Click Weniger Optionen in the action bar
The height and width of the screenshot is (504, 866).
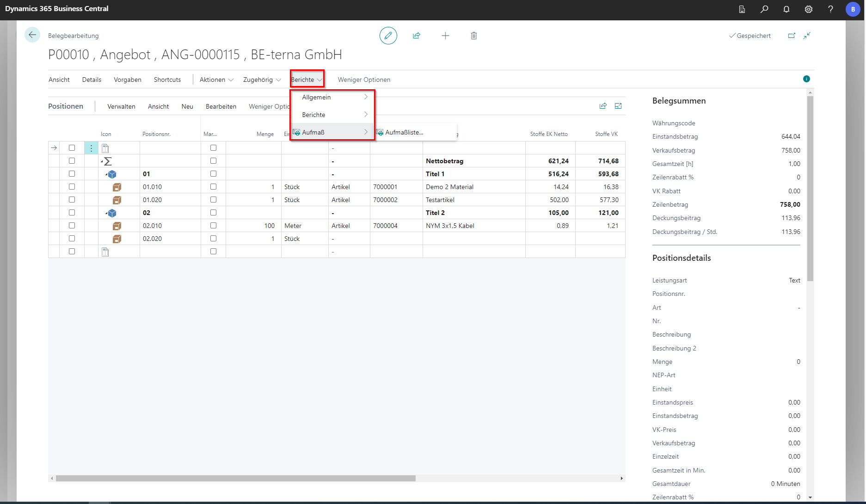tap(364, 80)
